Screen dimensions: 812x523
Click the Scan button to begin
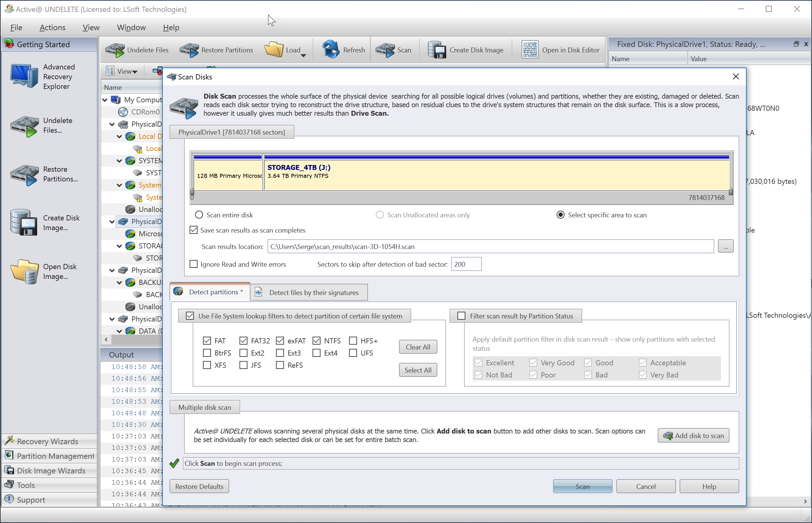pos(582,486)
